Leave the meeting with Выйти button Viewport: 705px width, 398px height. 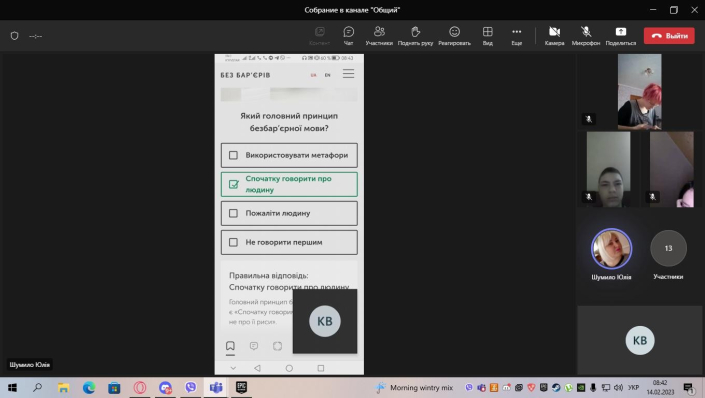(x=669, y=36)
